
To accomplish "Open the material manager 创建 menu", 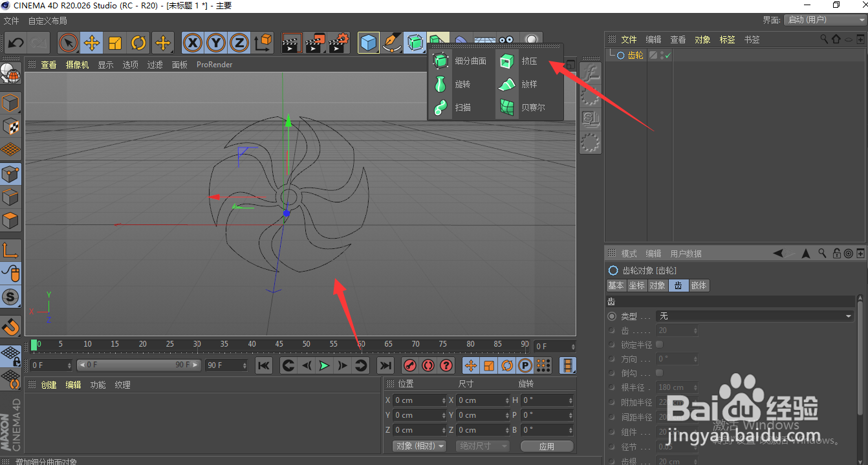I will (x=49, y=385).
